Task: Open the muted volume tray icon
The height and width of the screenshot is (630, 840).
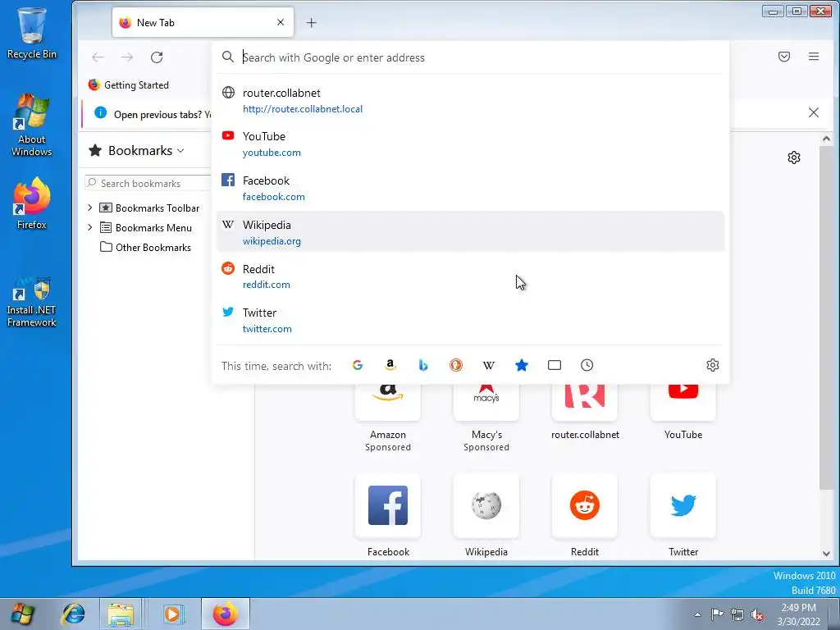Action: coord(757,614)
